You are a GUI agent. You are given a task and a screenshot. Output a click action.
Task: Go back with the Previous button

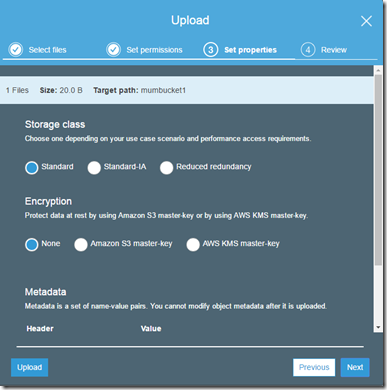click(314, 367)
